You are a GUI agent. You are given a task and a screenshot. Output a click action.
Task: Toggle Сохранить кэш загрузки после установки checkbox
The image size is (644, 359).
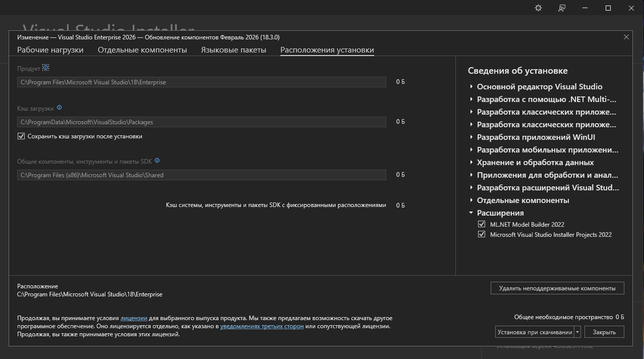click(21, 136)
